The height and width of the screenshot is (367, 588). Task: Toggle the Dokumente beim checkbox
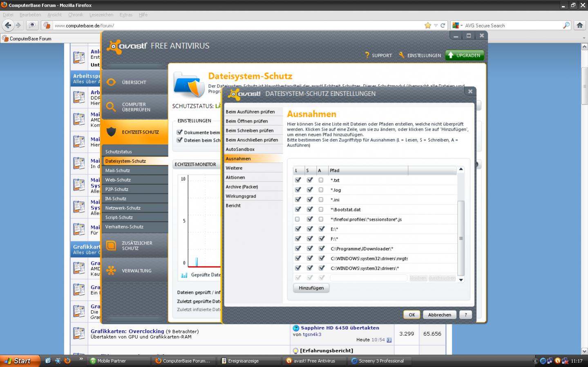coord(179,132)
